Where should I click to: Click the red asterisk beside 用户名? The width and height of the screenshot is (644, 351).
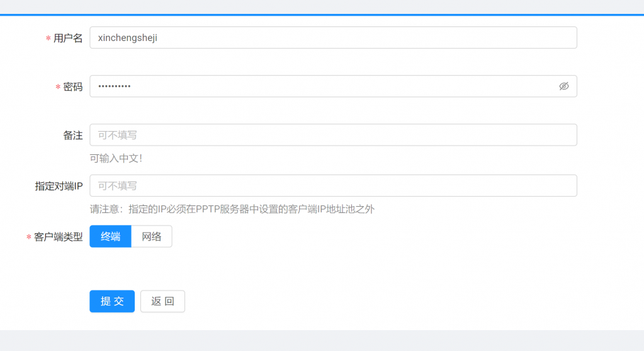[x=48, y=39]
